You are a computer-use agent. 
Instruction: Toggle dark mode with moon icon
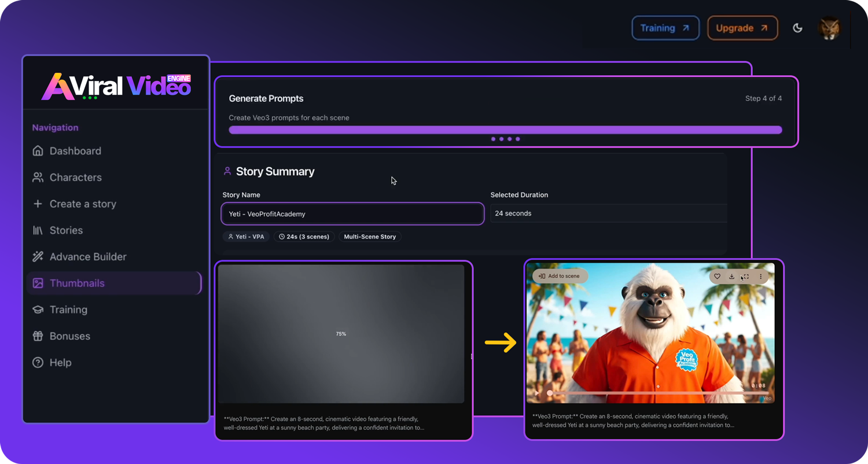[x=797, y=28]
